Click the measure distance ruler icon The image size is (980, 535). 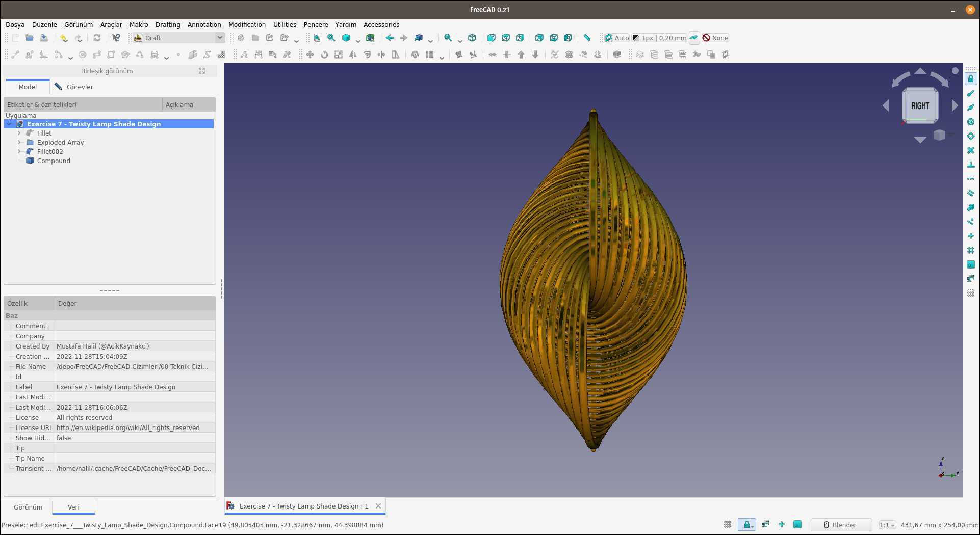tap(587, 38)
